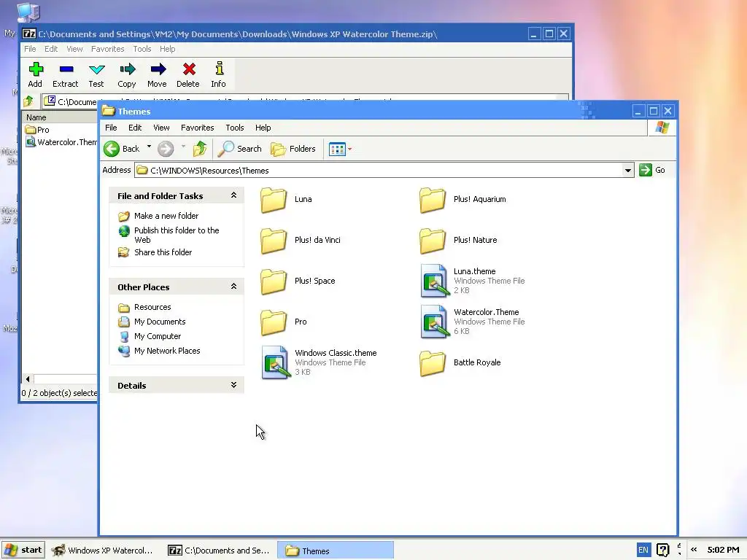Viewport: 747px width, 560px height.
Task: Open the Back button history dropdown arrow
Action: pyautogui.click(x=149, y=147)
